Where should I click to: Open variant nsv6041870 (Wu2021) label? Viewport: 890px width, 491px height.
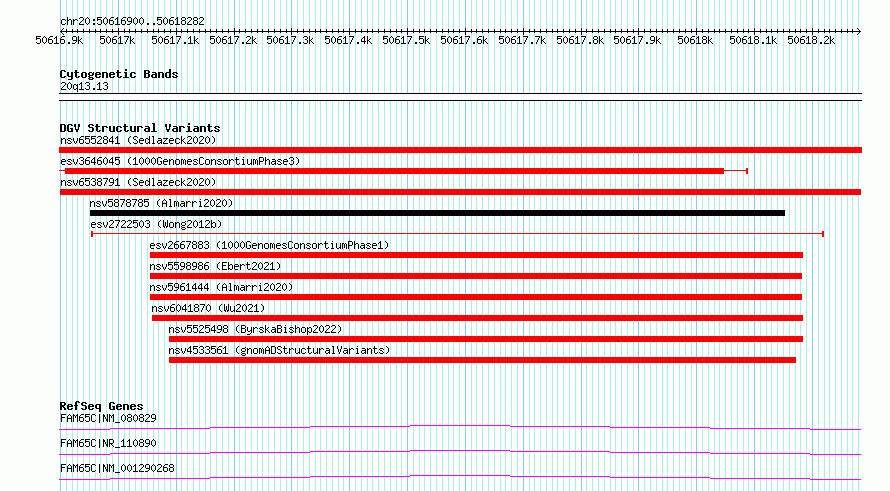(x=208, y=308)
